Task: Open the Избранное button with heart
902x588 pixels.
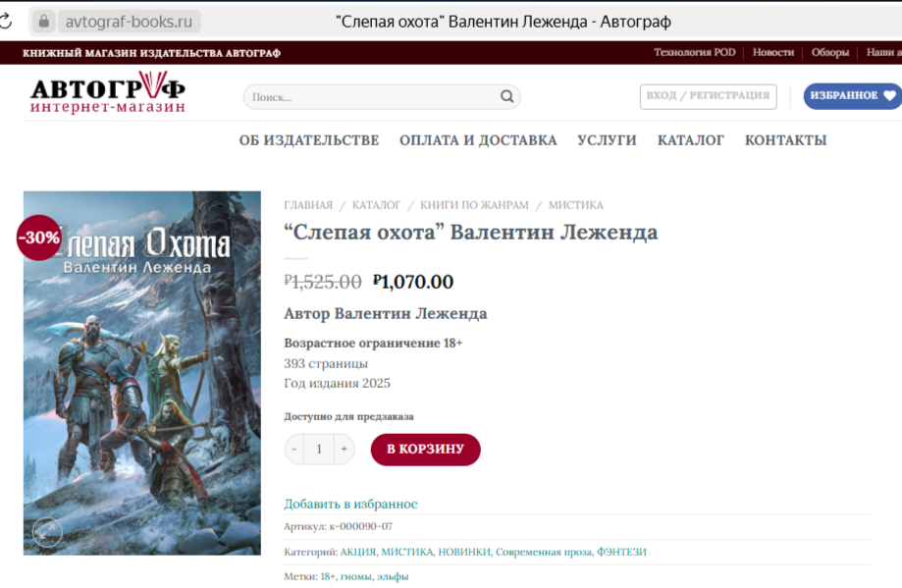Action: point(853,96)
